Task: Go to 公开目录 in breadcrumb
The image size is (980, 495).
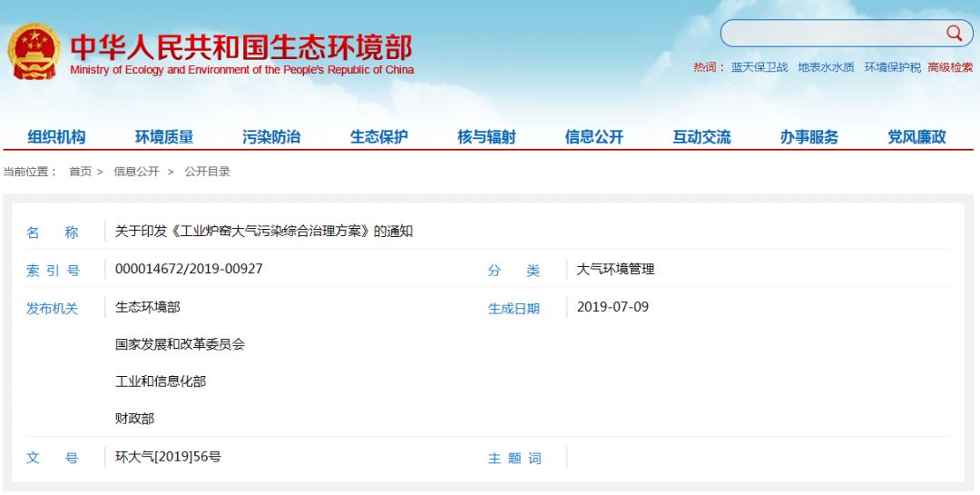Action: point(207,172)
